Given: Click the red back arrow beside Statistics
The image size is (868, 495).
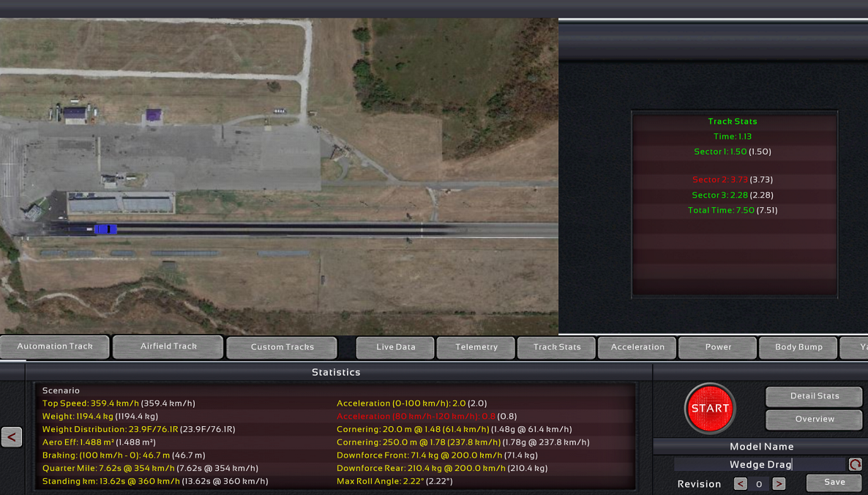Looking at the screenshot, I should pos(12,437).
